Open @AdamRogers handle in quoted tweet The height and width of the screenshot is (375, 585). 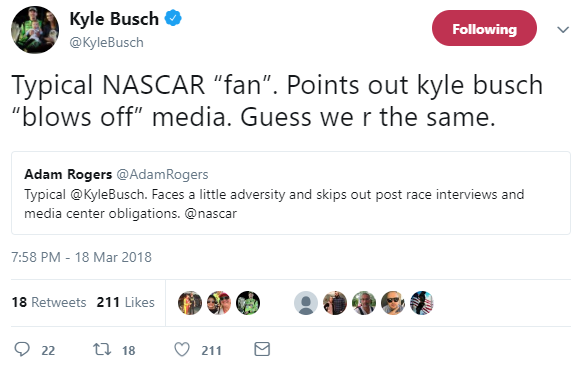(x=162, y=174)
